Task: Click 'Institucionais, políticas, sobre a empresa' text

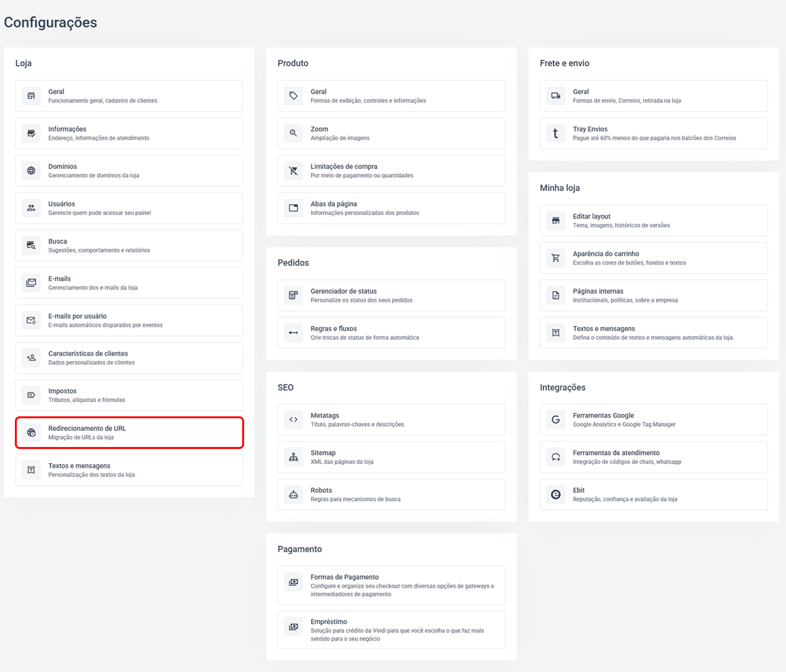Action: click(x=625, y=300)
